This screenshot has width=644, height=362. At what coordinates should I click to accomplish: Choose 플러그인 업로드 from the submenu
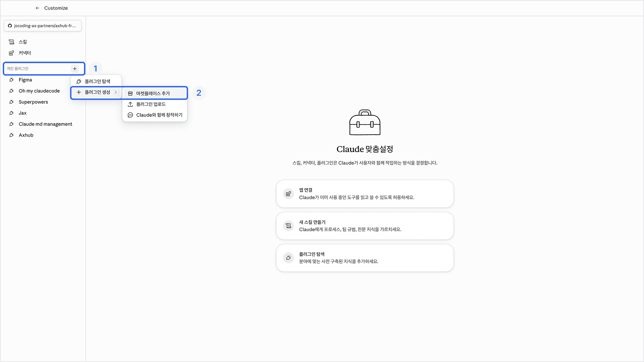coord(155,104)
